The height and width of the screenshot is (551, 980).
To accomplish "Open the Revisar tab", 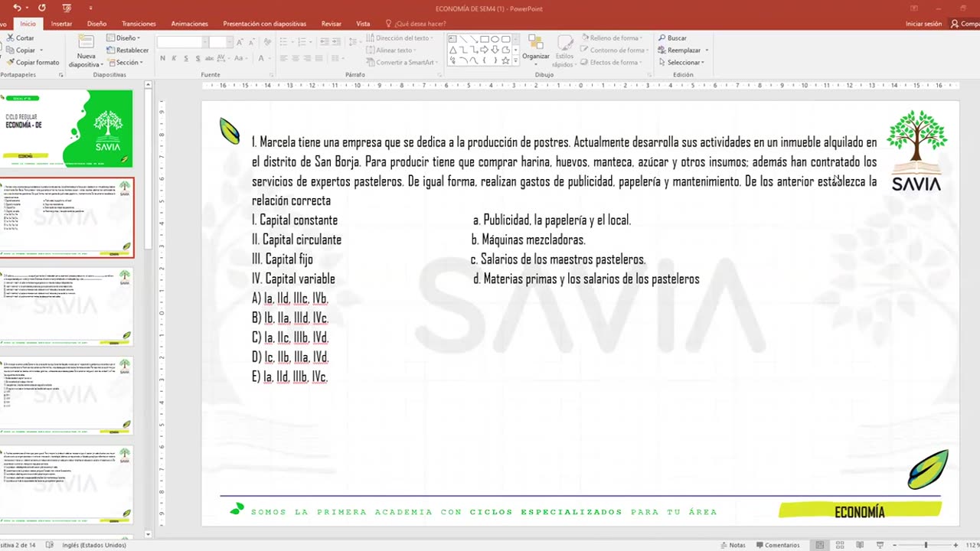I will tap(332, 24).
